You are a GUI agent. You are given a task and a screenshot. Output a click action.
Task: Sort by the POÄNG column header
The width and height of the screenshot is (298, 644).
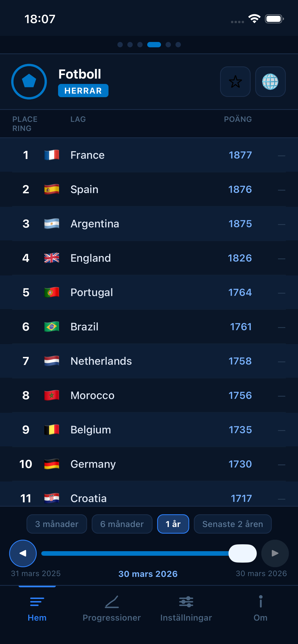[x=237, y=119]
